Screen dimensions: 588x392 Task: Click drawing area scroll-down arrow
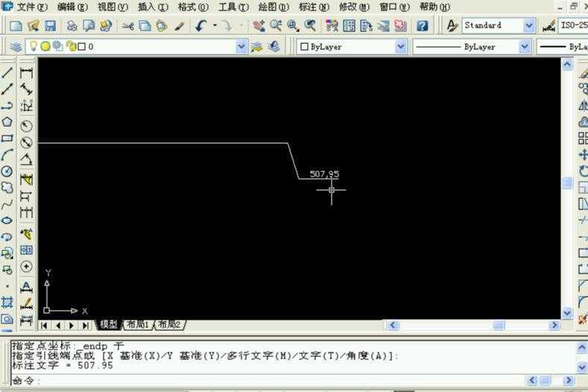pyautogui.click(x=567, y=312)
